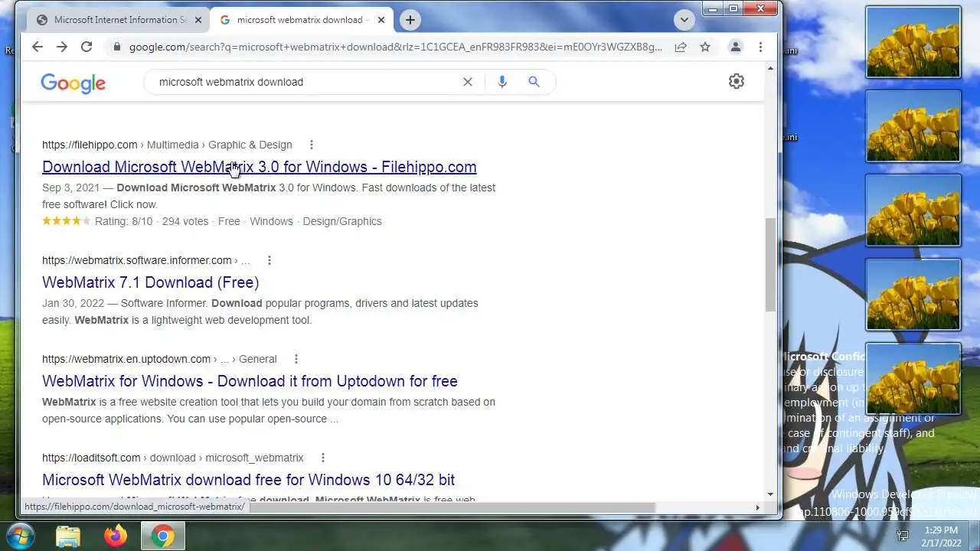
Task: Go back to previous page in Chrome
Action: coord(38,47)
